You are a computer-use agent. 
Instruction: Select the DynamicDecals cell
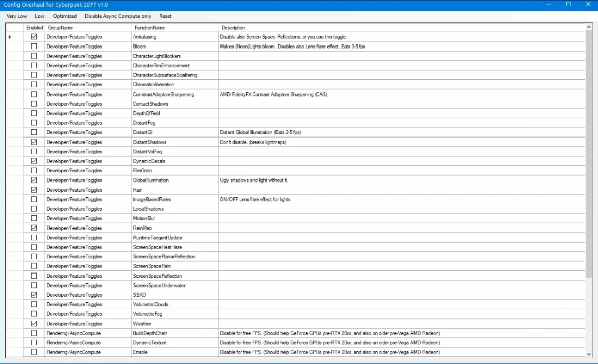[175, 161]
